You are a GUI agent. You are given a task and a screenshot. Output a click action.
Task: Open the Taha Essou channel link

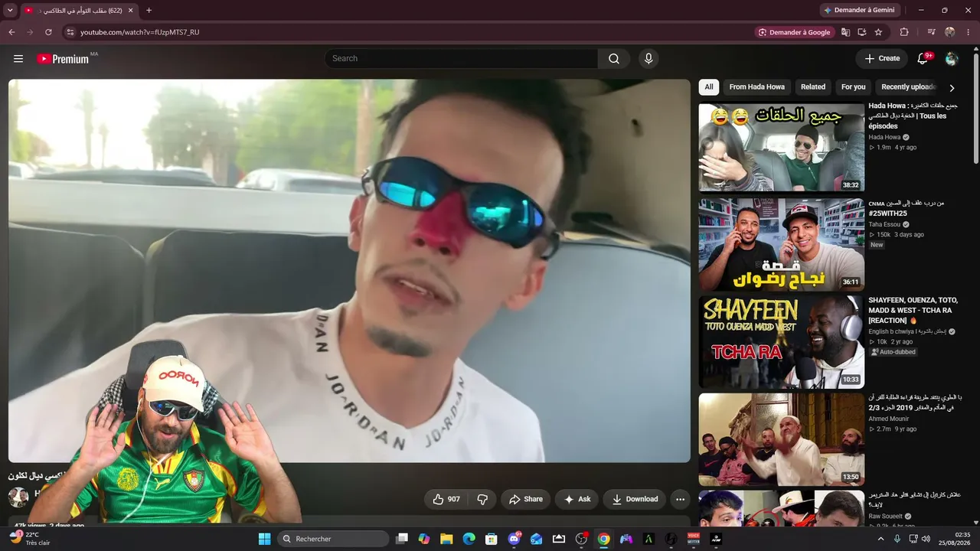884,224
